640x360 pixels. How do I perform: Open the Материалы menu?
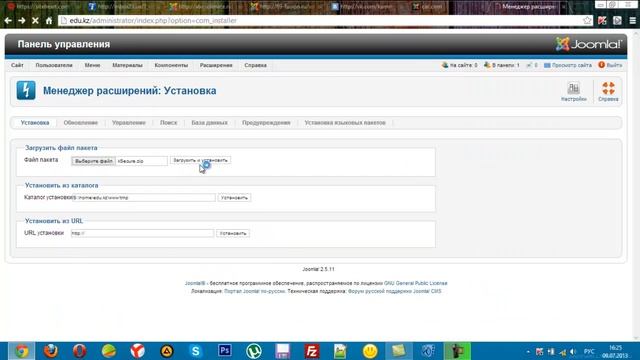127,65
